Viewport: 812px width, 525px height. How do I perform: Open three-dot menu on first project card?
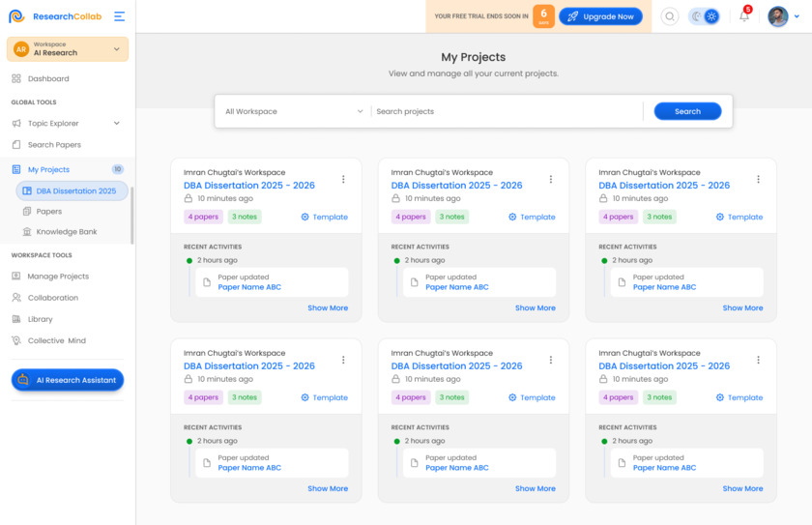343,179
